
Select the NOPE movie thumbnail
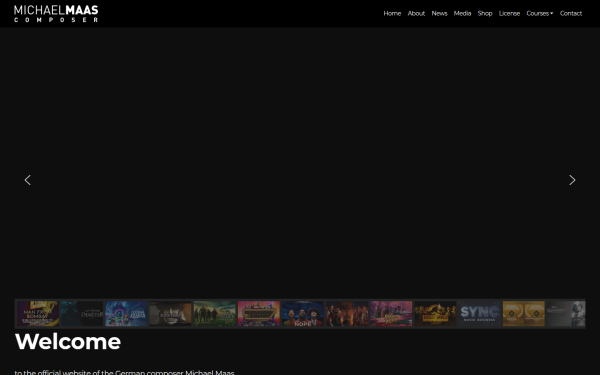click(303, 314)
